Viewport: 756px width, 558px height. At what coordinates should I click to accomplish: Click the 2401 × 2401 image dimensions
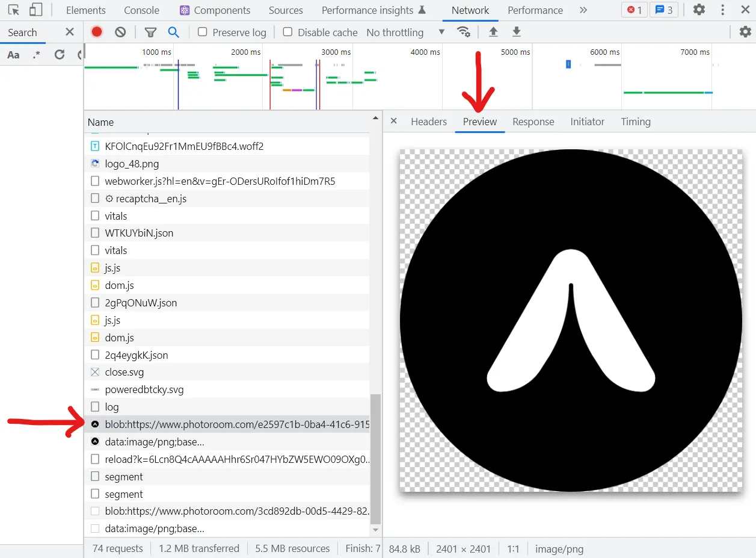coord(464,549)
